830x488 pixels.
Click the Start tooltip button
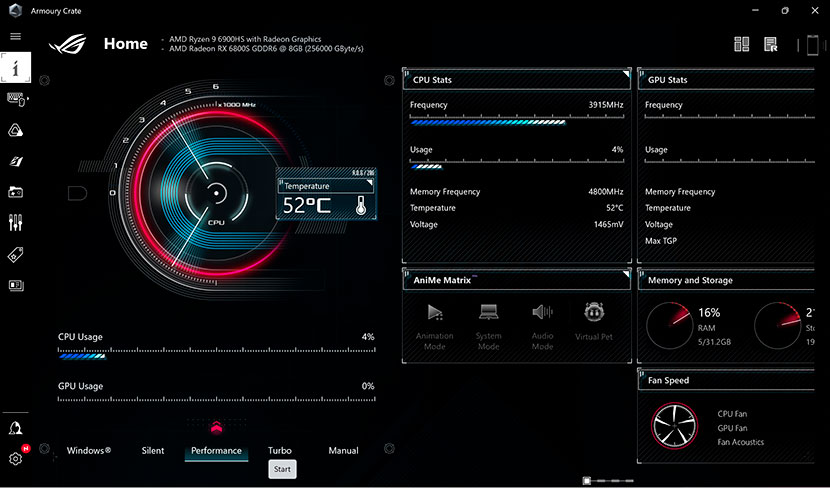[x=282, y=469]
